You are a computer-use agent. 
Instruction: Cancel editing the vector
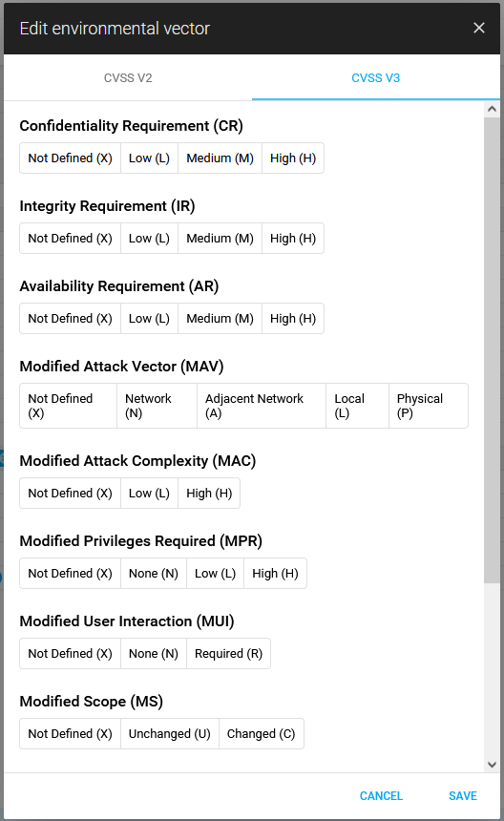click(x=381, y=796)
